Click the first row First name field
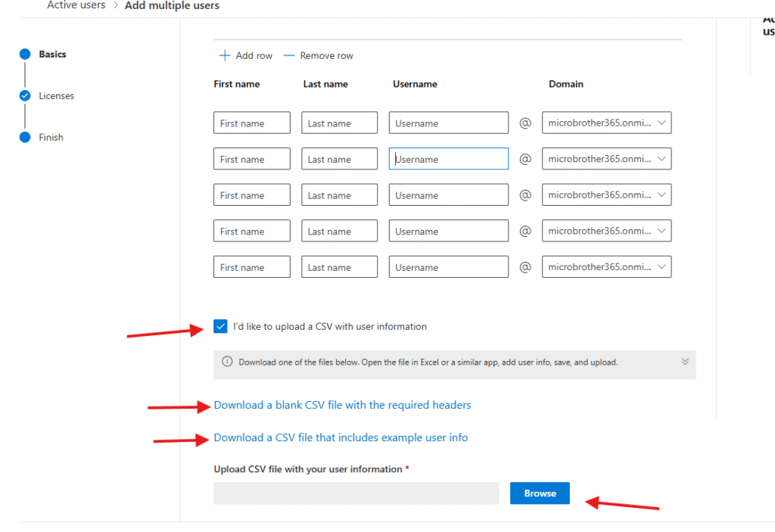This screenshot has height=532, width=775. [252, 123]
